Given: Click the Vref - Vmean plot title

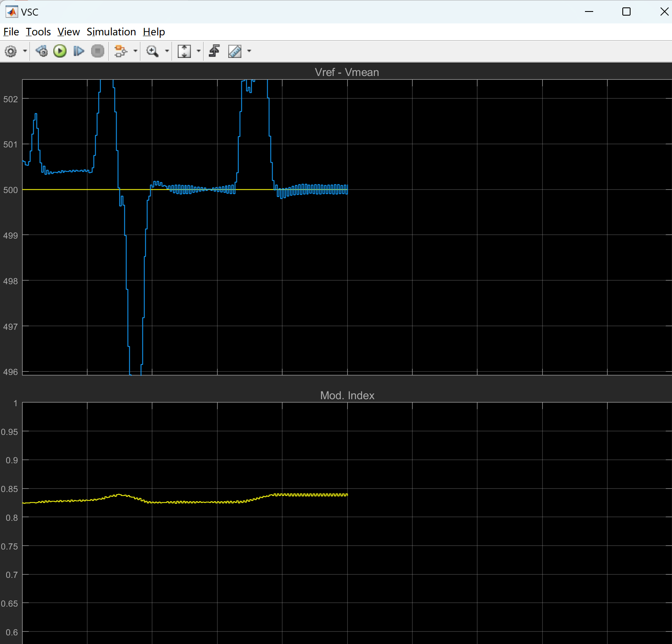Looking at the screenshot, I should (347, 72).
